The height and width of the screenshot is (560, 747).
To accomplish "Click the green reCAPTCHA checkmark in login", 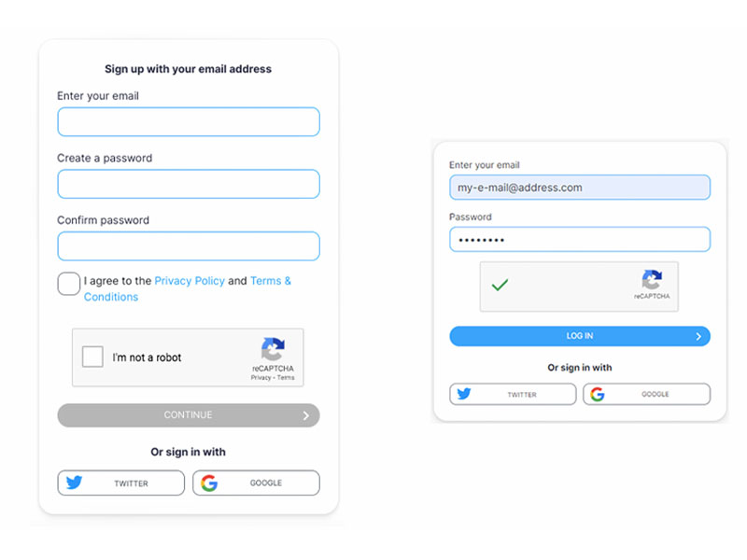I will 500,285.
